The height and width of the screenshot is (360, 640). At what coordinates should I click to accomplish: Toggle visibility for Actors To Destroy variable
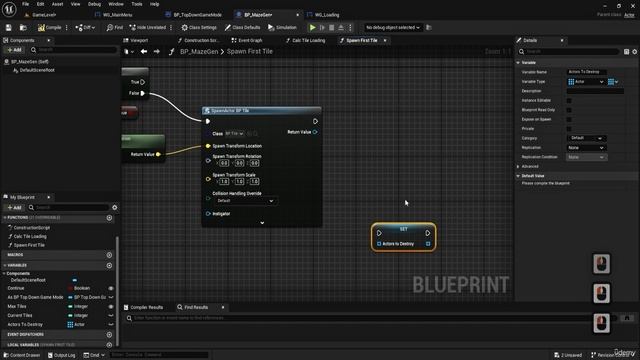(x=111, y=324)
